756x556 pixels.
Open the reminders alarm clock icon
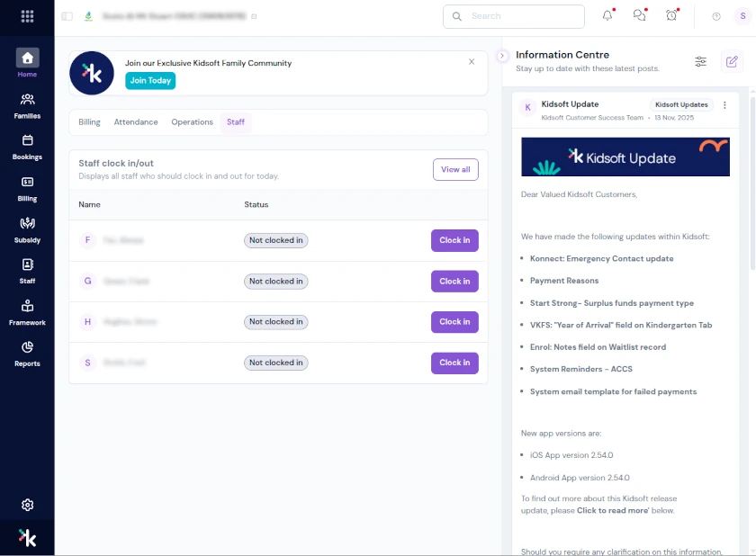click(671, 16)
